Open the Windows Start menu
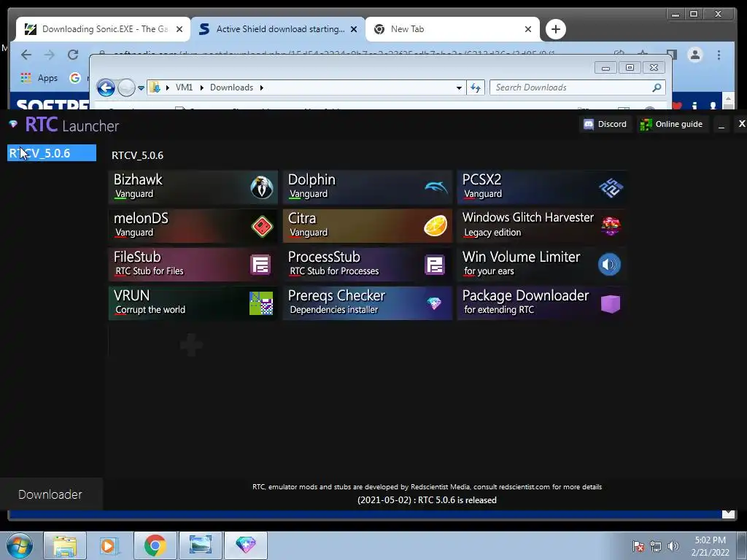Screen dimensions: 747x560 20,545
